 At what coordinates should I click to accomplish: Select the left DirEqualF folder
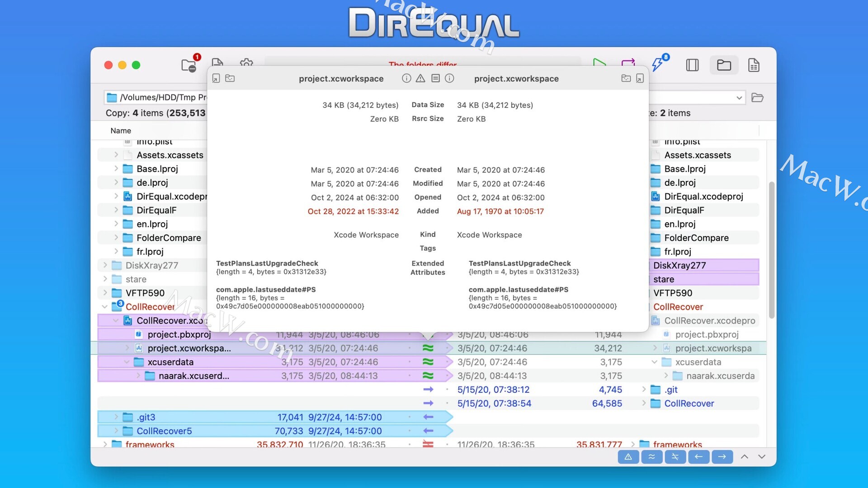point(156,210)
